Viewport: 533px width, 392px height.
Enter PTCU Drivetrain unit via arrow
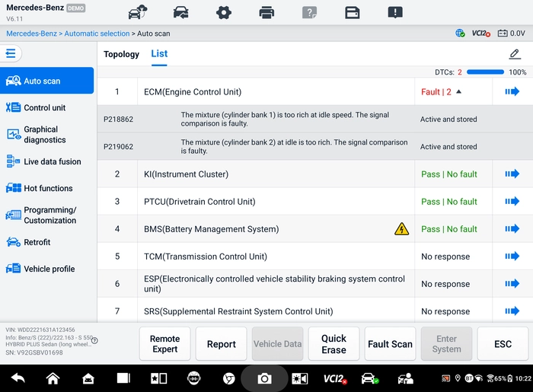coord(512,202)
